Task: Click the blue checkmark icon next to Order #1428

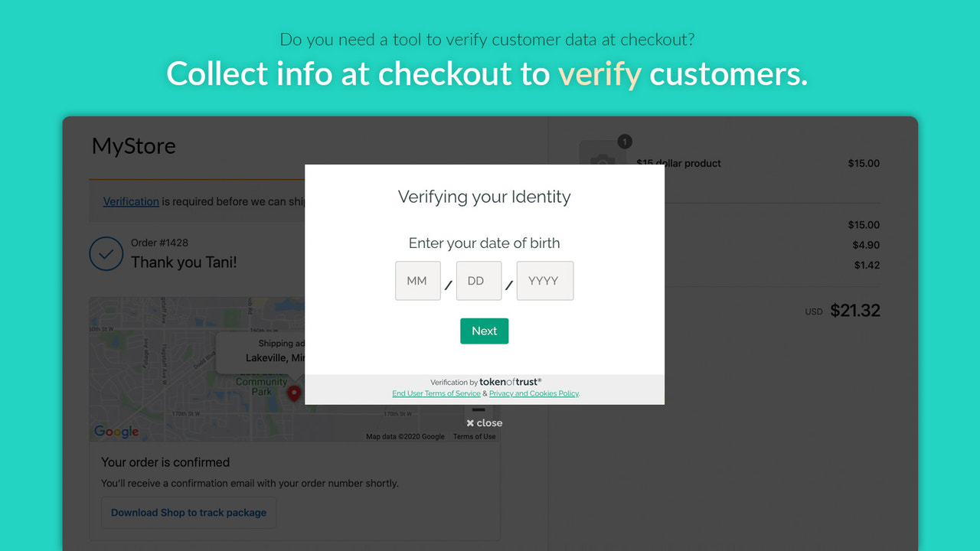Action: (x=106, y=253)
